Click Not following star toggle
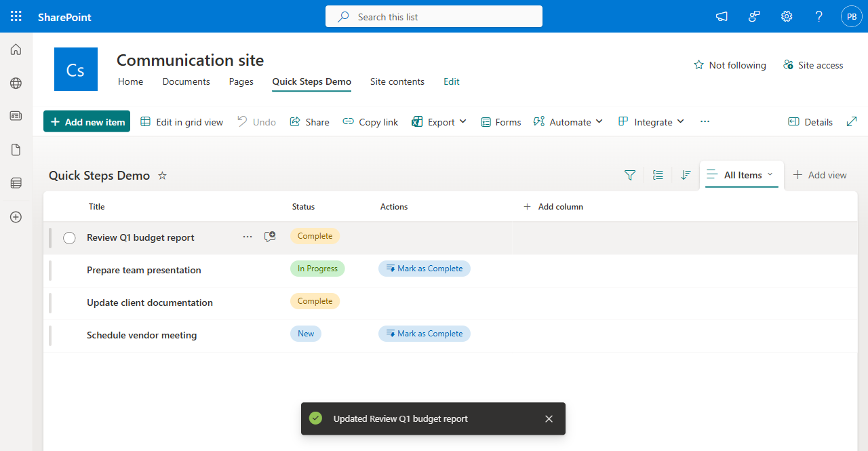The width and height of the screenshot is (868, 451). [x=730, y=65]
